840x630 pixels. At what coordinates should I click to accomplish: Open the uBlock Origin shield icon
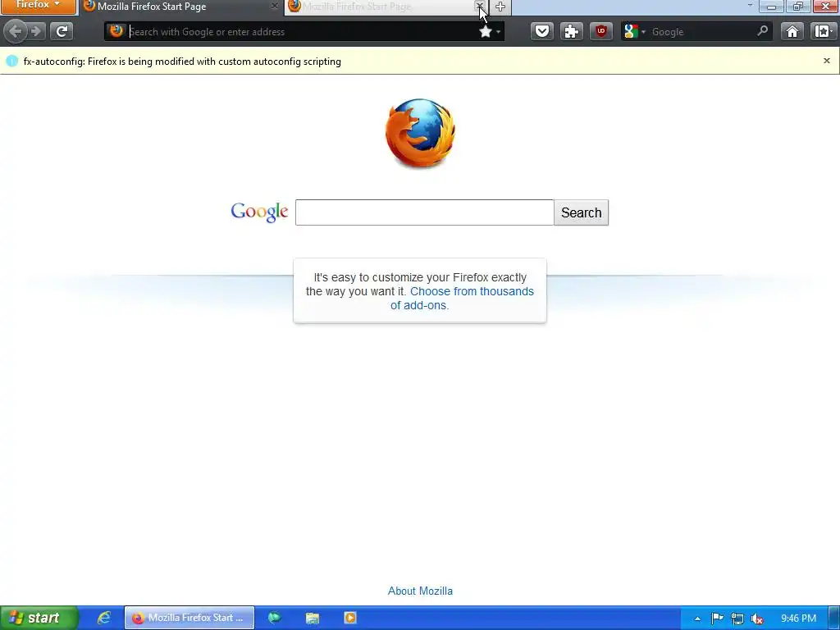pyautogui.click(x=601, y=32)
